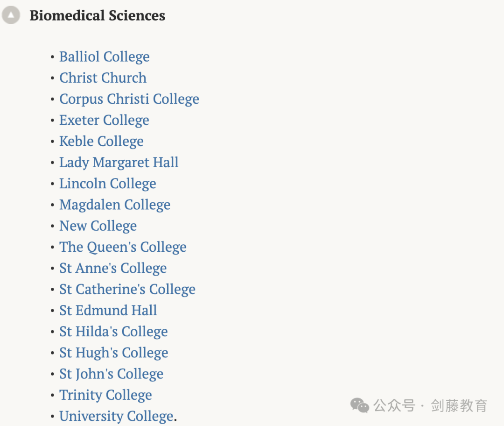Click the Biomedical Sciences heading
This screenshot has width=504, height=426.
(x=98, y=15)
